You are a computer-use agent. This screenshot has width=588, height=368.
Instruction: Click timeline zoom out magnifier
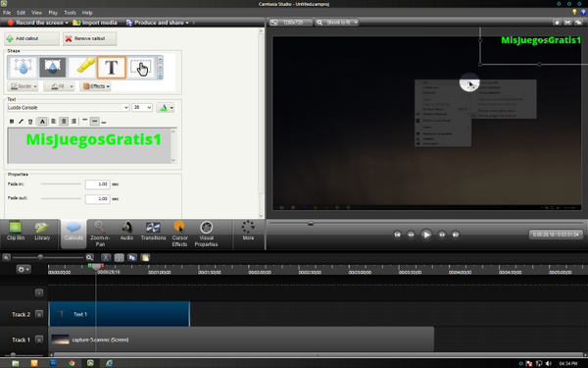tap(7, 257)
